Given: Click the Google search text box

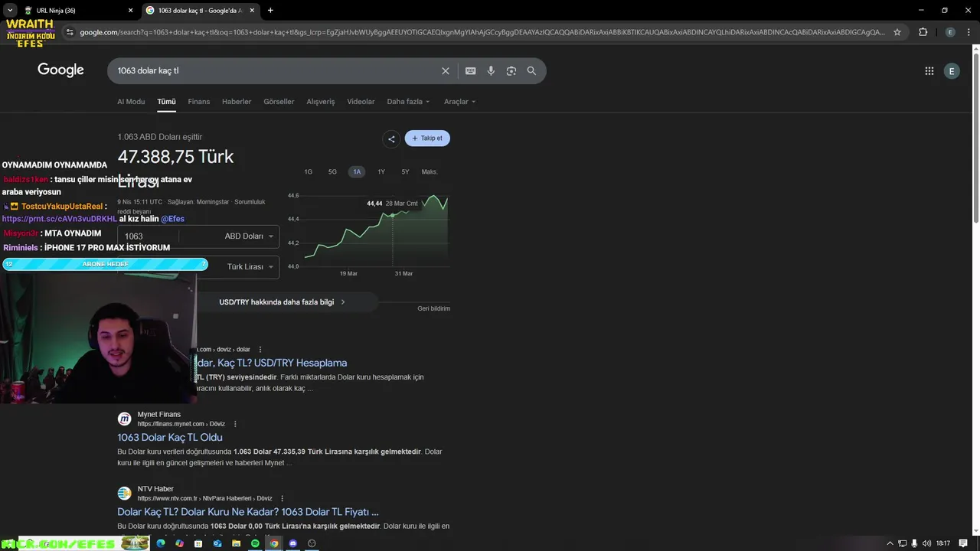Looking at the screenshot, I should pyautogui.click(x=276, y=70).
